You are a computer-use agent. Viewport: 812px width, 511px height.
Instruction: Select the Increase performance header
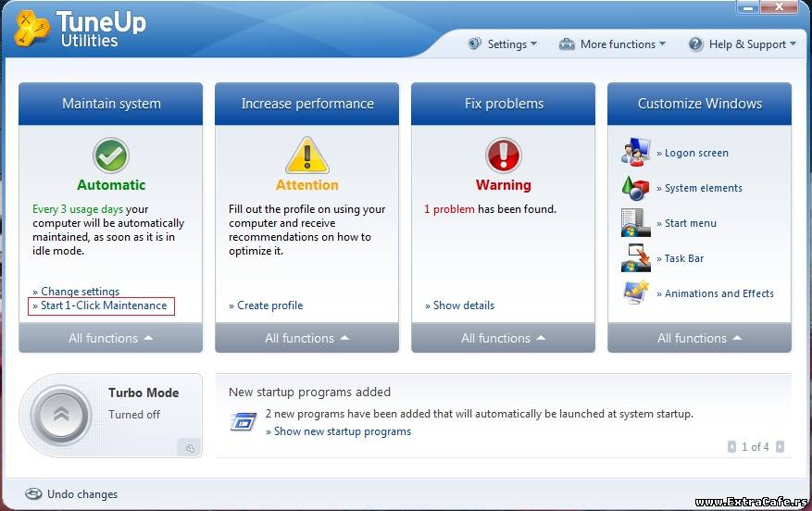pos(307,104)
